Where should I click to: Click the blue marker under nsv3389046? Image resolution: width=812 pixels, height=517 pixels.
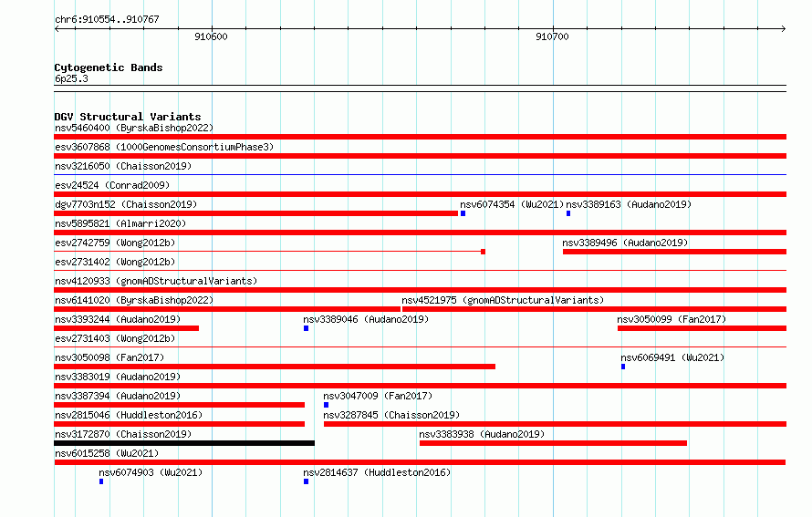(306, 328)
